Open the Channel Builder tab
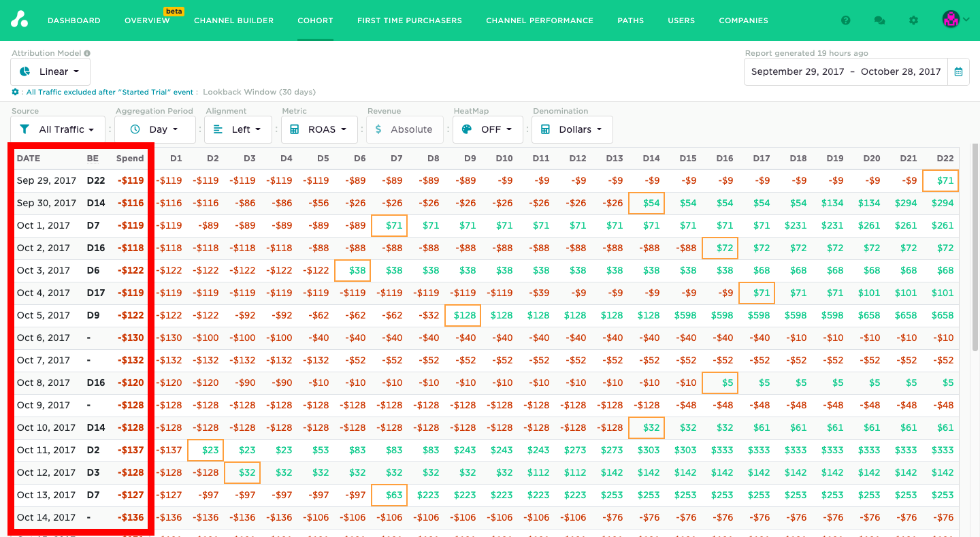This screenshot has width=980, height=537. (x=233, y=20)
